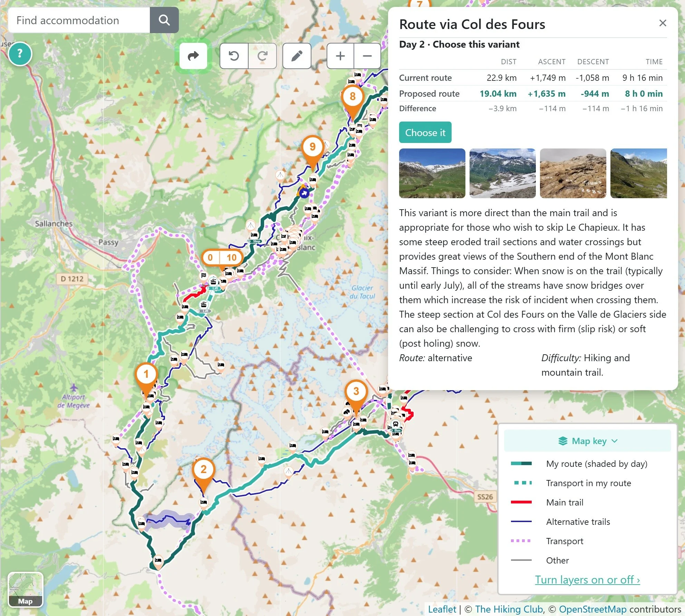Click the blue navigation location marker

click(304, 193)
